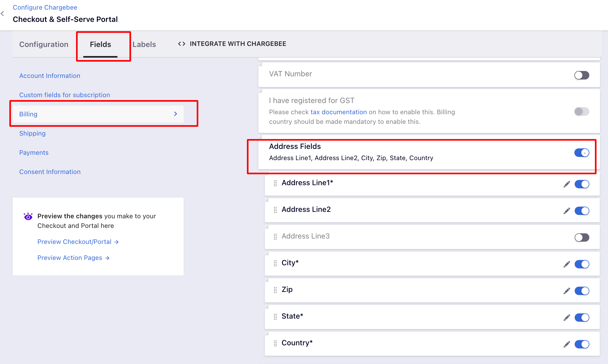
Task: Click the drag handle beside Address Line3
Action: pyautogui.click(x=275, y=236)
